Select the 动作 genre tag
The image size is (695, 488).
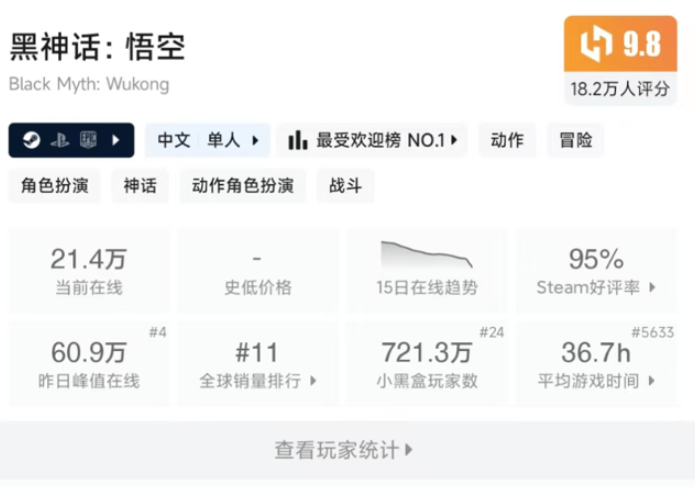point(507,141)
